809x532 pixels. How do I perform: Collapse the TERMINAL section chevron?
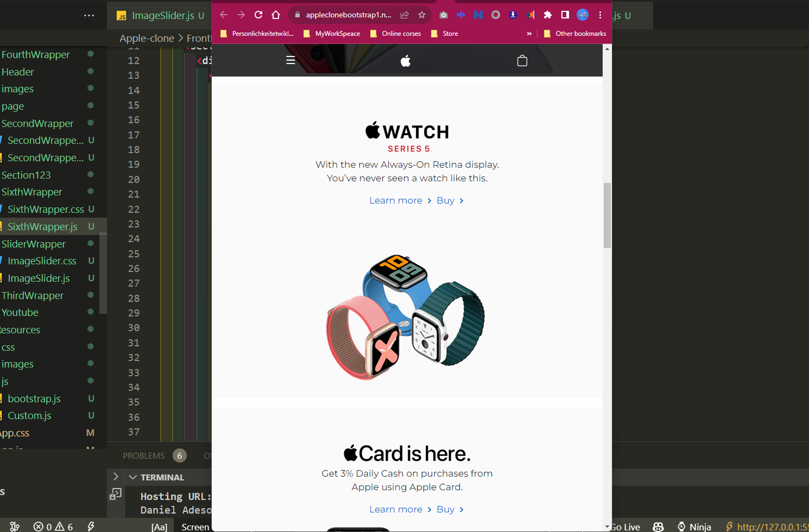point(133,477)
